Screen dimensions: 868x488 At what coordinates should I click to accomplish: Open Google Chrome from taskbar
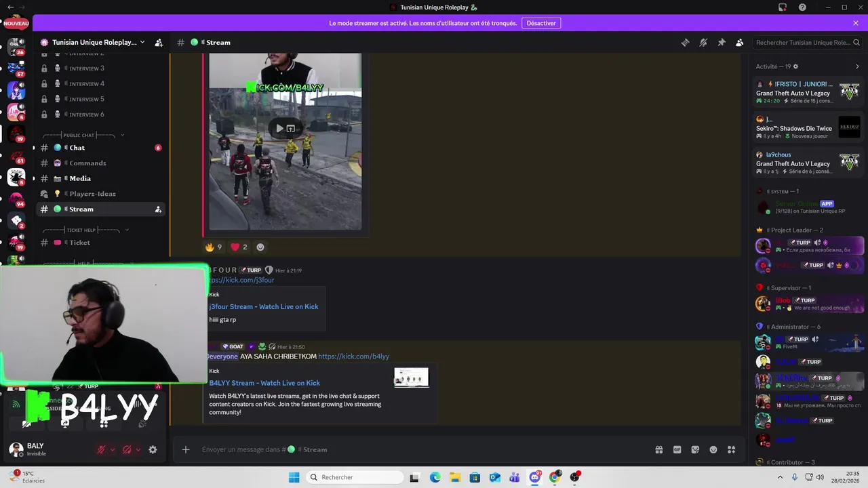[555, 477]
